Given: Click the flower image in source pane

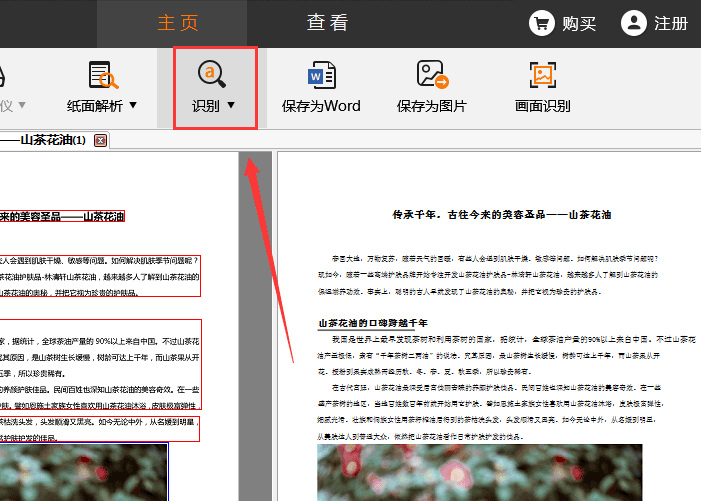Looking at the screenshot, I should coord(84,472).
